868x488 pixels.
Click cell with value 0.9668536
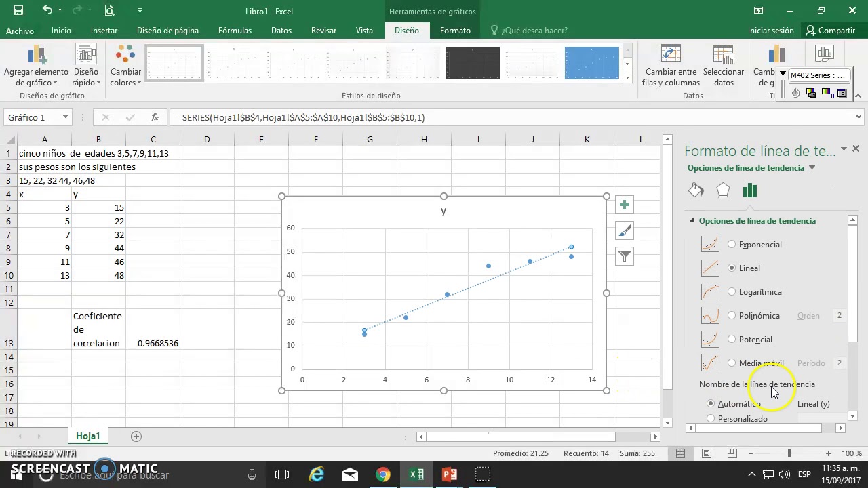[153, 329]
